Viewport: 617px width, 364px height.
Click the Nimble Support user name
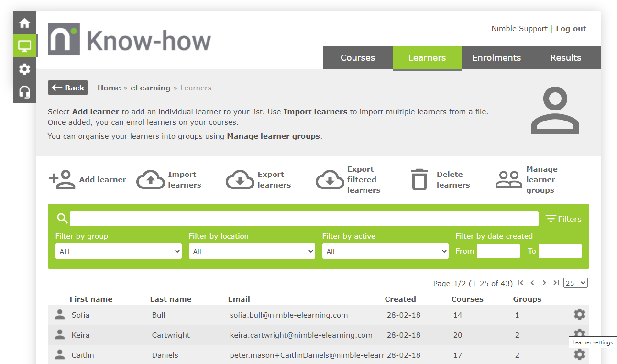point(519,29)
